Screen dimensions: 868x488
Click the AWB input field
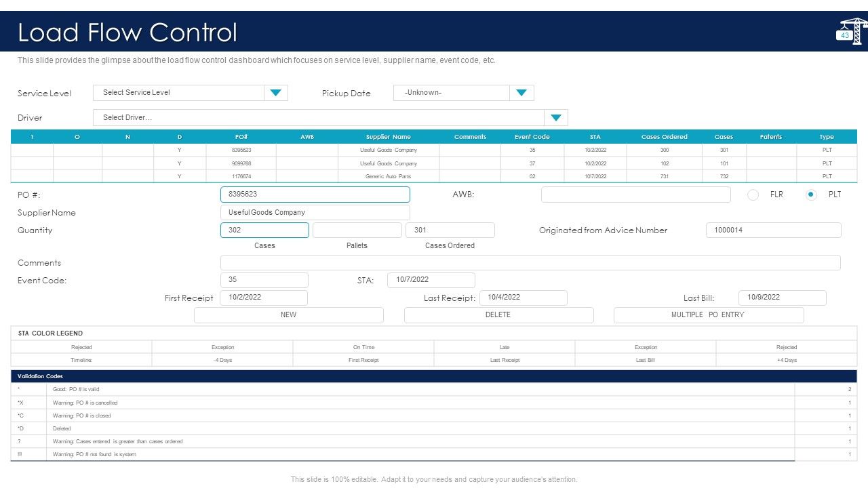[x=636, y=195]
